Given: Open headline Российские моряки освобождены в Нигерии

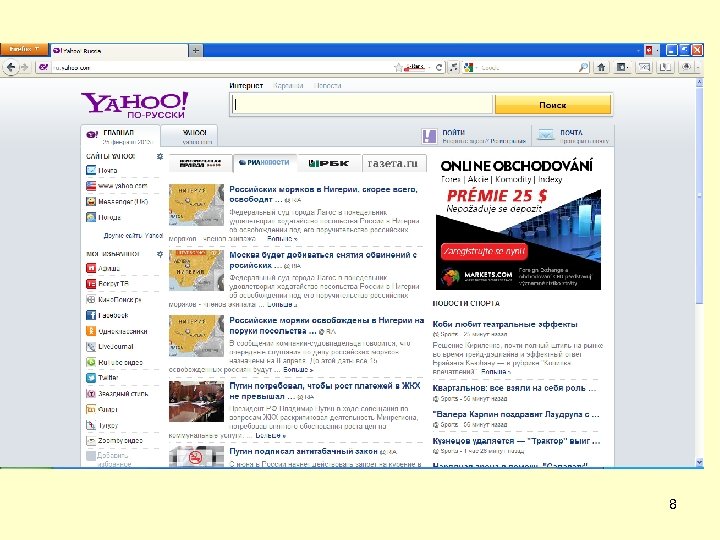Looking at the screenshot, I should click(x=326, y=326).
